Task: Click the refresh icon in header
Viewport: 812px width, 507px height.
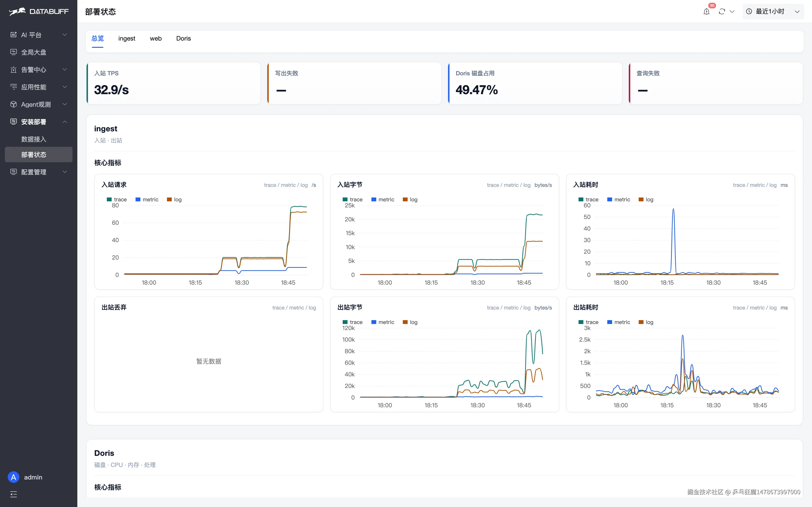Action: 722,12
